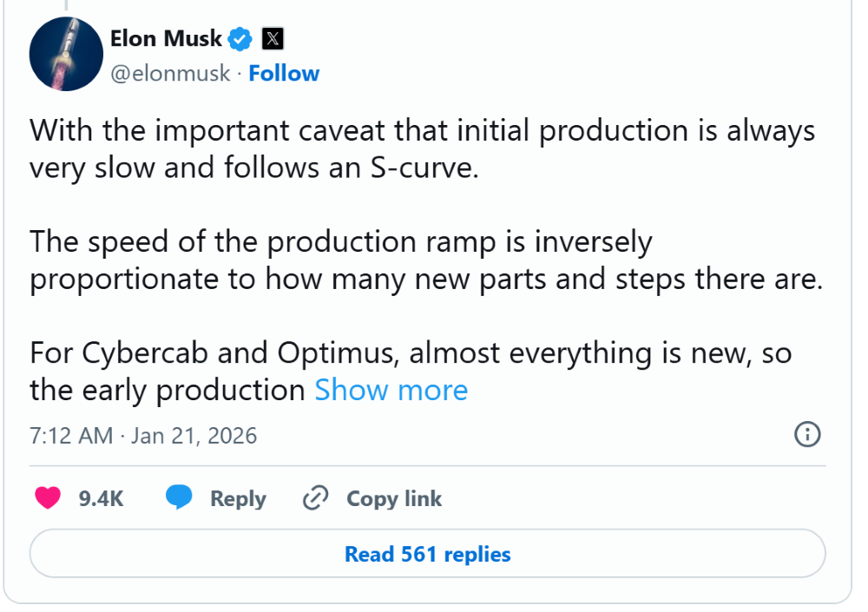Click the blue reply speech bubble icon
868x612 pixels.
coord(180,498)
